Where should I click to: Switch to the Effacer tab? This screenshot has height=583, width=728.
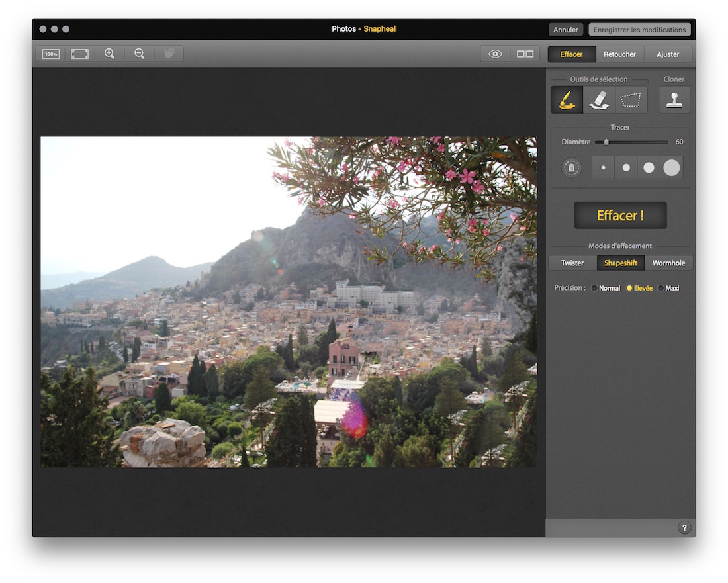point(572,54)
